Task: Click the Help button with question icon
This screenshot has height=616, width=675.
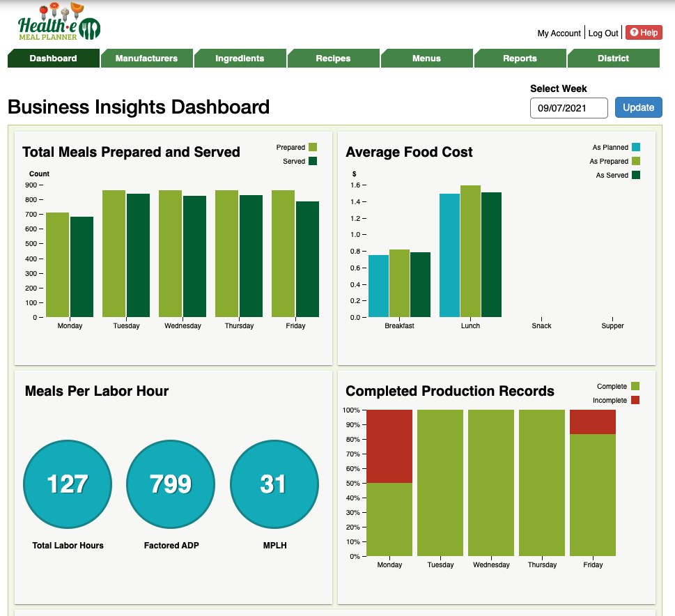Action: tap(644, 33)
